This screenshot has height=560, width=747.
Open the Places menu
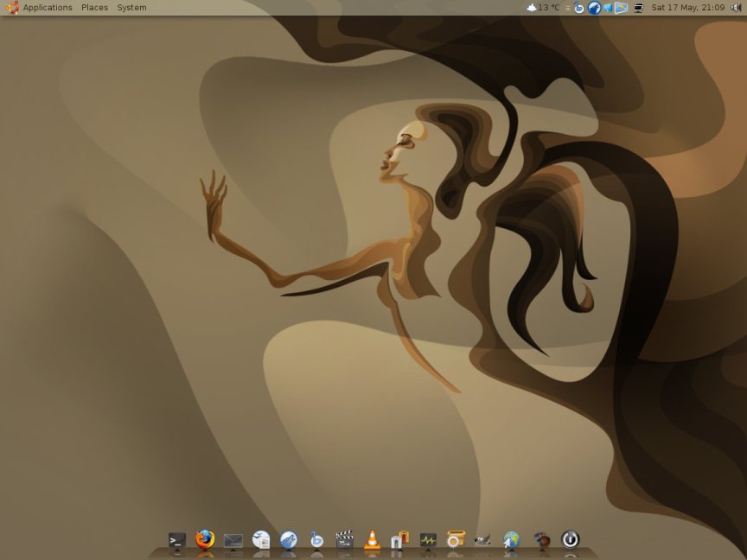tap(94, 8)
